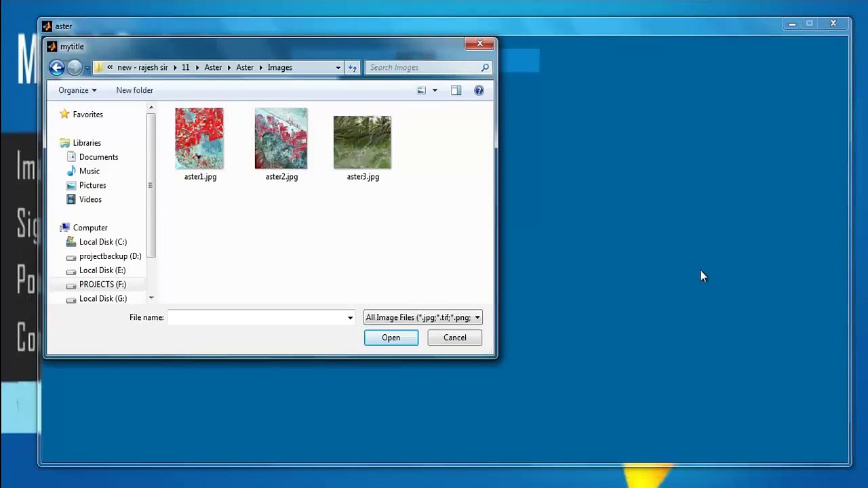Click the MATLAB icon in aster window title
This screenshot has width=868, height=488.
[46, 26]
